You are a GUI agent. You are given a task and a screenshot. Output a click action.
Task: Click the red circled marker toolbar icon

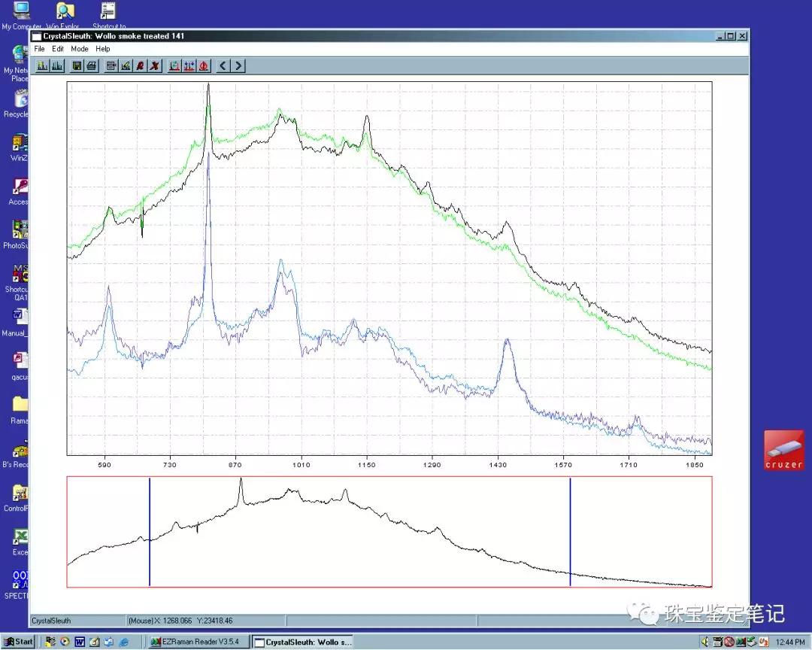pos(204,66)
